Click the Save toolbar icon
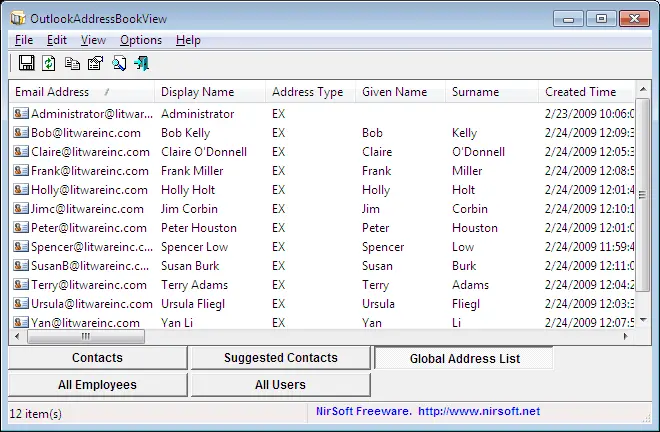 pos(27,63)
